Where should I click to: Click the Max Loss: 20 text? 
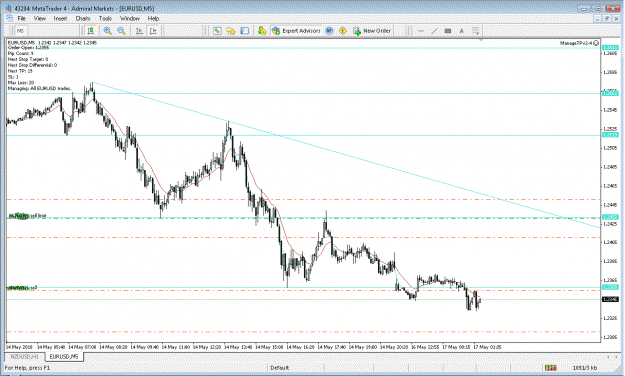[x=21, y=83]
